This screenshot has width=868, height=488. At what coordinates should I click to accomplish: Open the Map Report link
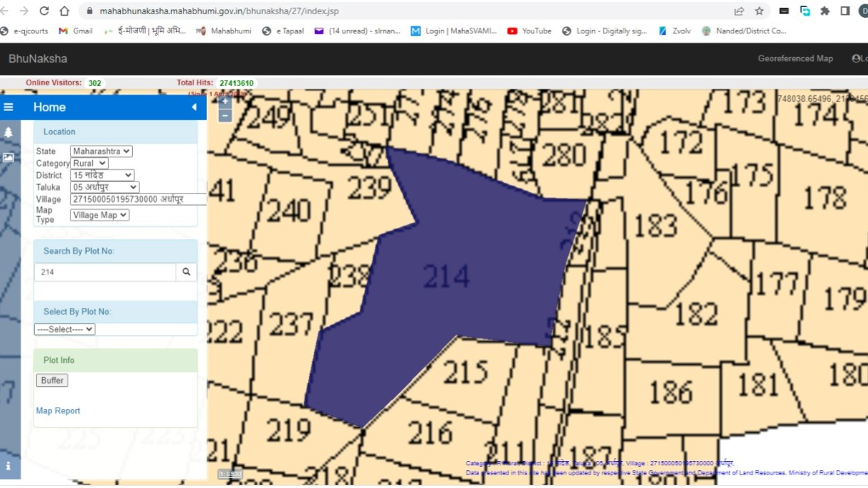tap(58, 411)
